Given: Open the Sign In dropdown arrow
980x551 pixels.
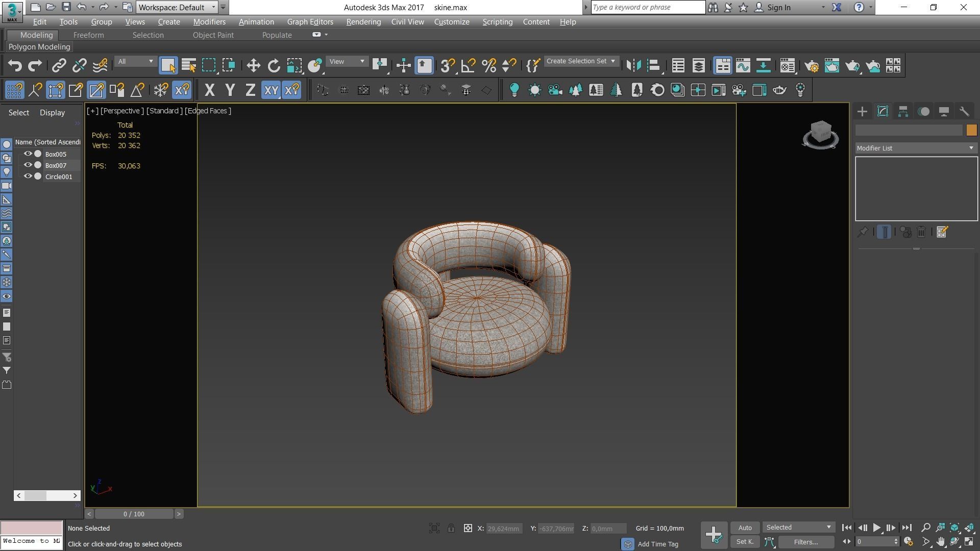Looking at the screenshot, I should click(x=823, y=7).
